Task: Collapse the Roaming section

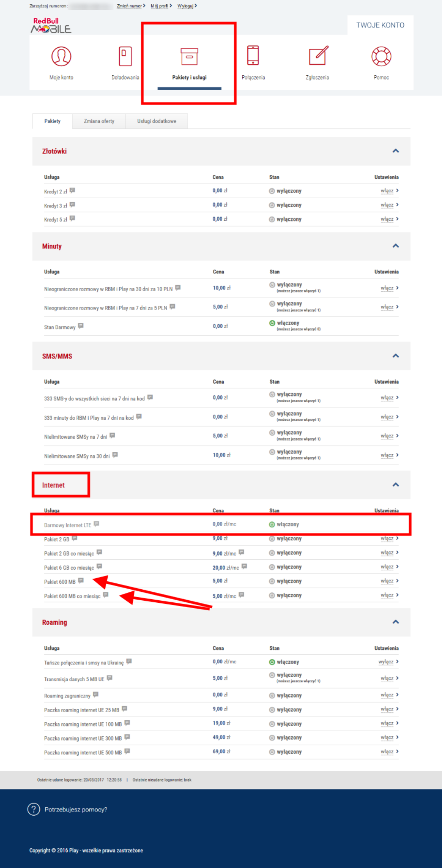Action: click(396, 622)
